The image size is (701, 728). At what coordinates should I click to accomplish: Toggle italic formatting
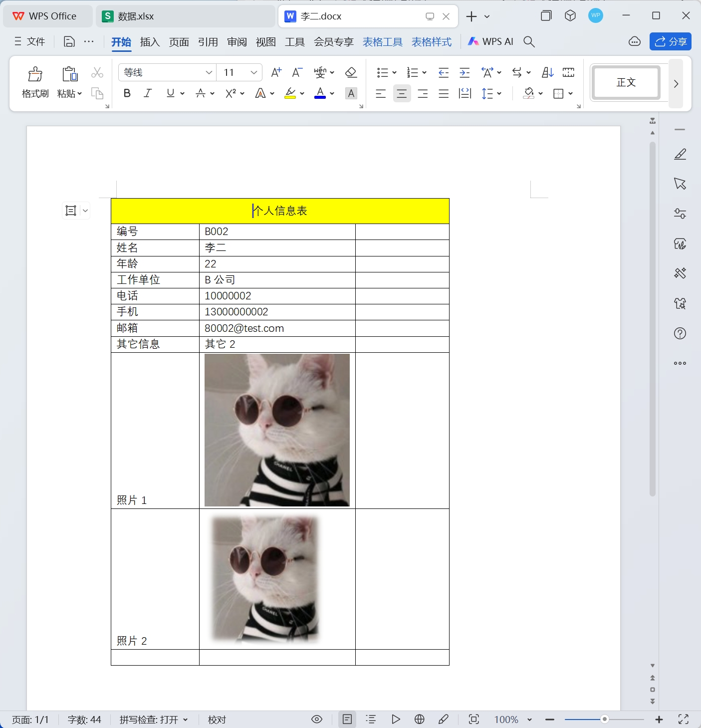pos(147,93)
